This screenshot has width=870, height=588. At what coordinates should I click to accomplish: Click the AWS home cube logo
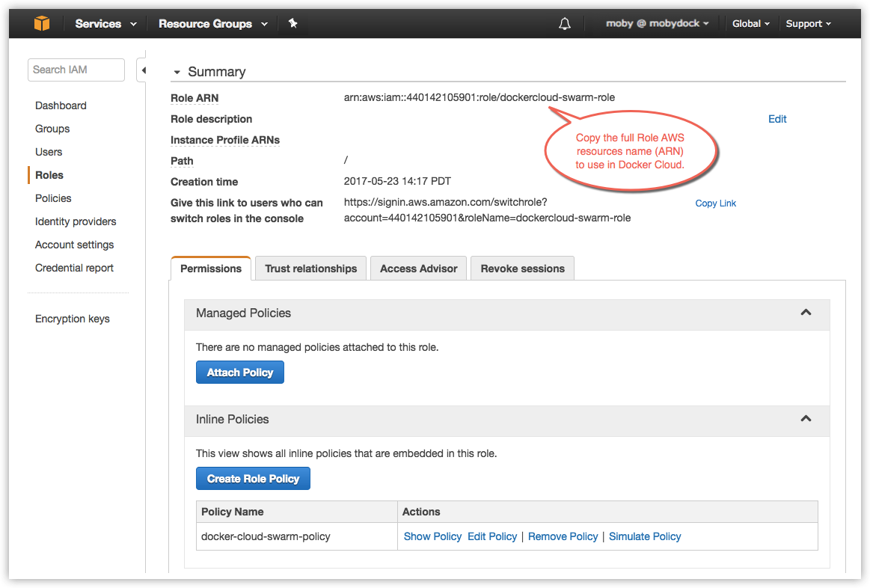[x=41, y=22]
